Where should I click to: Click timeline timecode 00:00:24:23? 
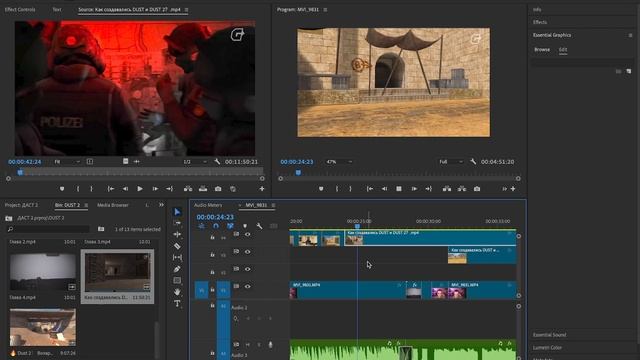coord(215,217)
